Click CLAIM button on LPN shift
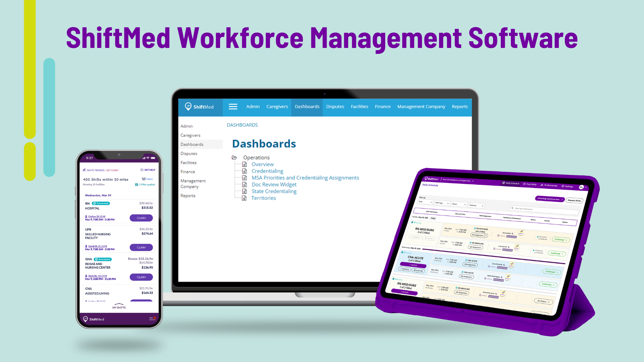The width and height of the screenshot is (644, 362). pos(142,247)
